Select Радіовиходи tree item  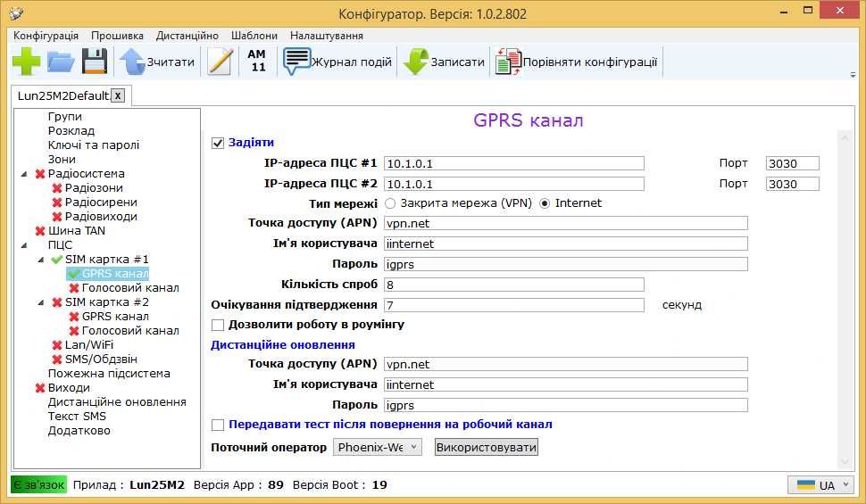pos(101,217)
